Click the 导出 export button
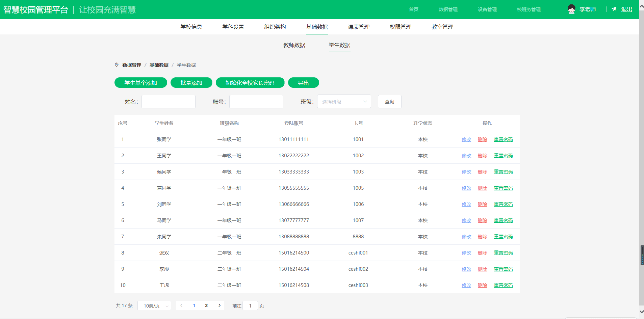 coord(303,83)
